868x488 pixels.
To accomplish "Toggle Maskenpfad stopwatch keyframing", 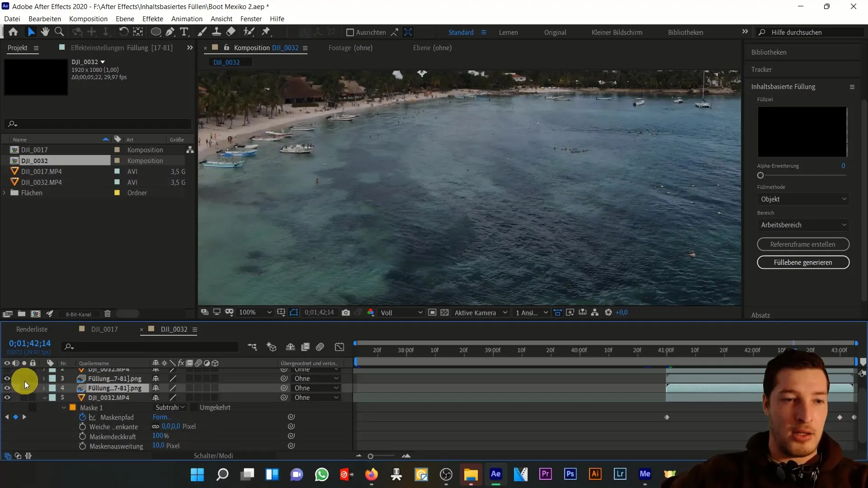I will (x=82, y=417).
